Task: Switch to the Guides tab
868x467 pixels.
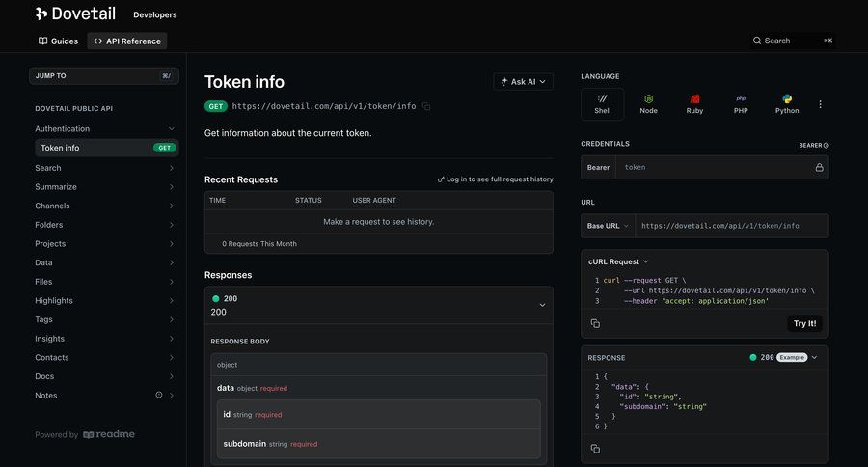Action: click(58, 41)
